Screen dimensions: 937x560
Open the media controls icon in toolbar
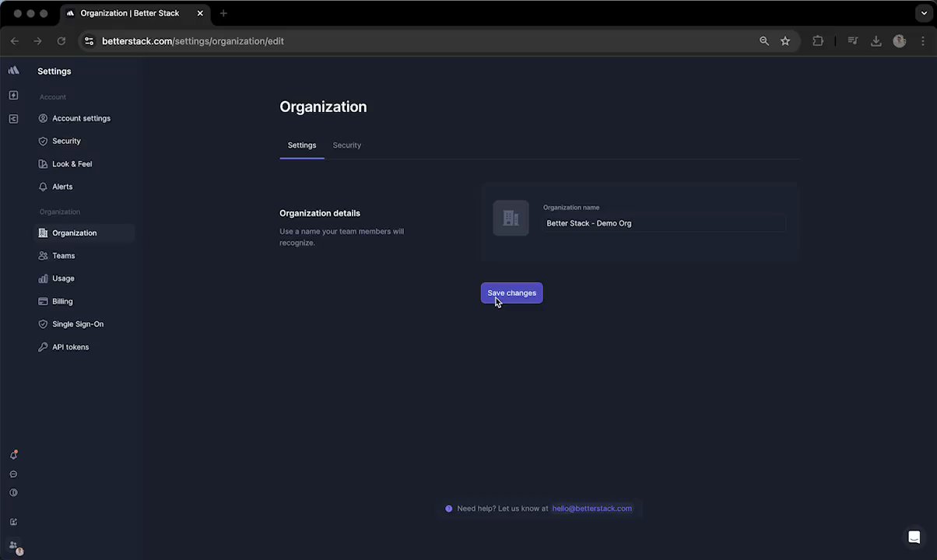click(x=853, y=41)
